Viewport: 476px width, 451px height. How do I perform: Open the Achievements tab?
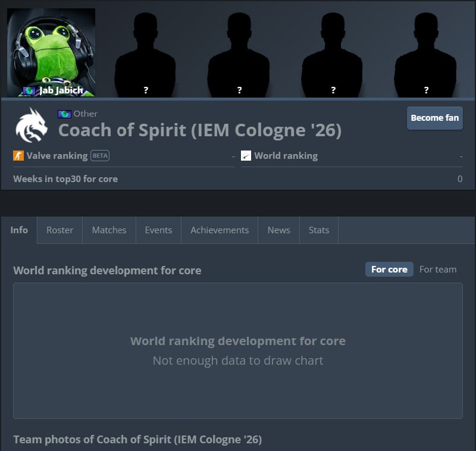[x=220, y=230]
